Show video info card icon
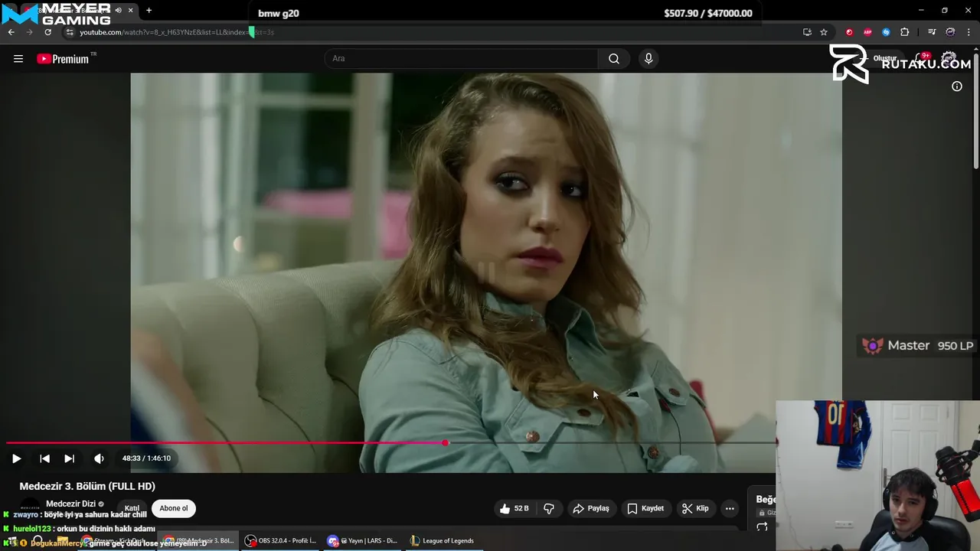Viewport: 980px width, 551px height. click(x=957, y=86)
